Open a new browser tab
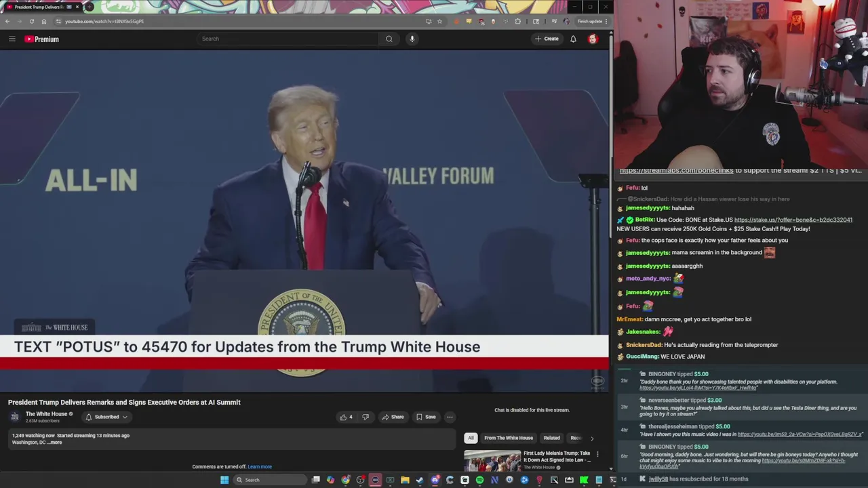This screenshot has height=488, width=868. pyautogui.click(x=89, y=7)
